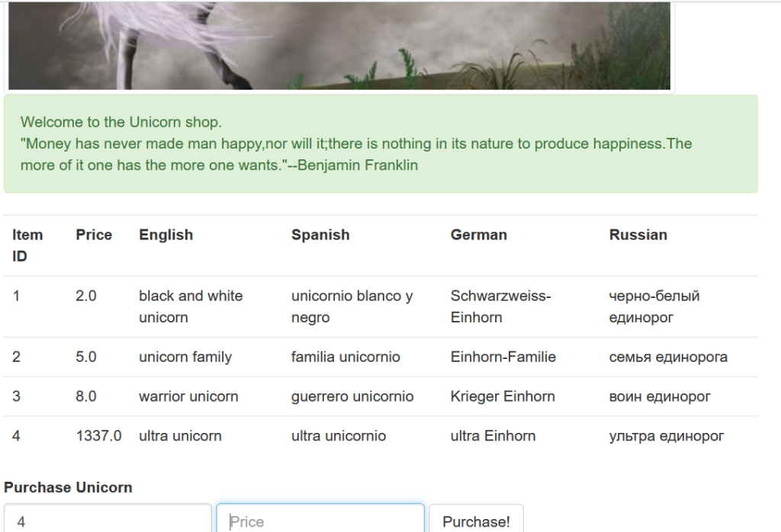This screenshot has height=532, width=781.
Task: Click Item ID cell '4' in table
Action: (x=16, y=436)
